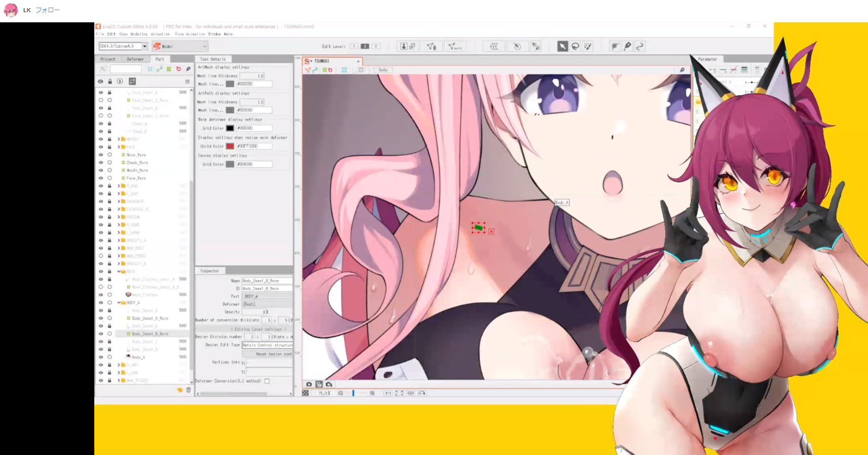The width and height of the screenshot is (868, 455).
Task: Click the texture atlas edit icon
Action: 408,46
